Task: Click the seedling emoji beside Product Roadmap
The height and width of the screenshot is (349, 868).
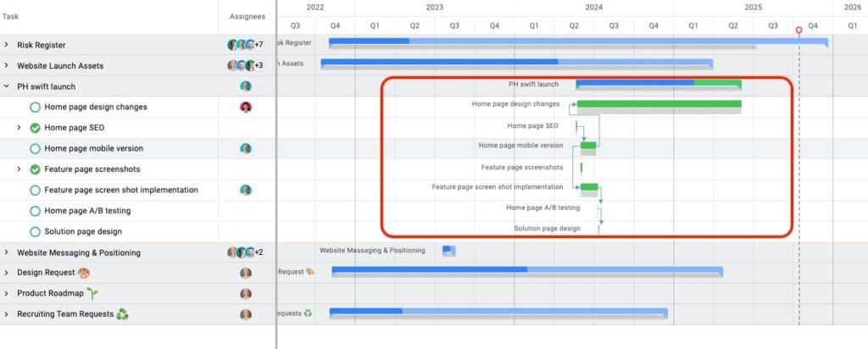Action: [x=92, y=293]
